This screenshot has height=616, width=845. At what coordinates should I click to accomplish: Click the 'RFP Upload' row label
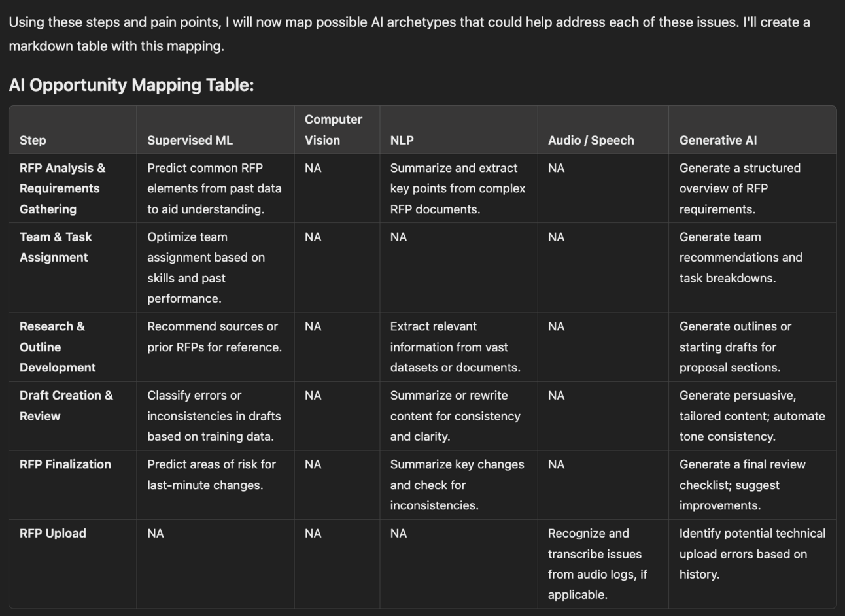pos(52,533)
